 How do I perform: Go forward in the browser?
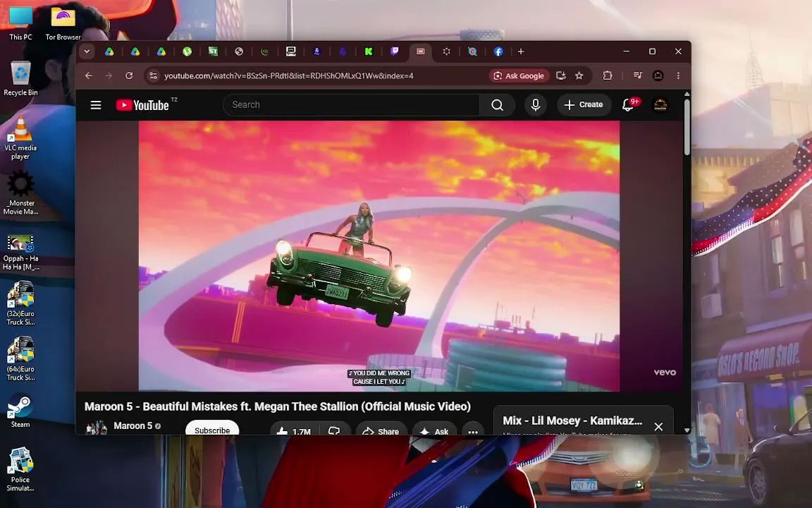109,75
